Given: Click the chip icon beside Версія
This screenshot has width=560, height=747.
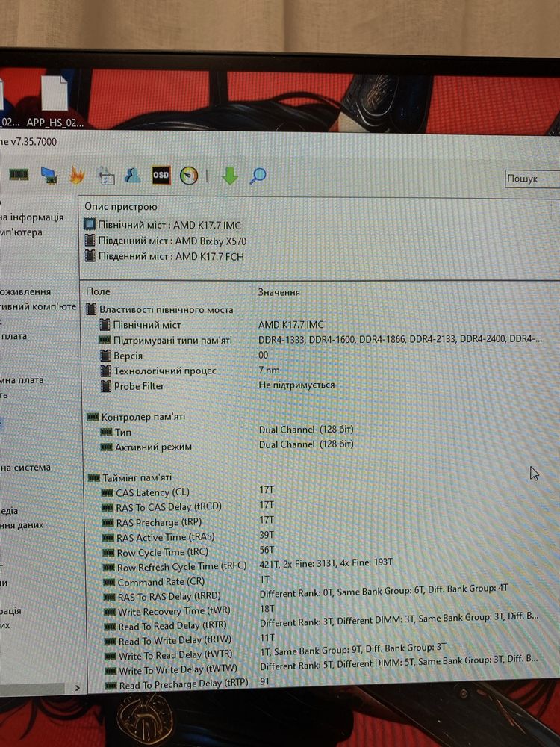Looking at the screenshot, I should 106,356.
